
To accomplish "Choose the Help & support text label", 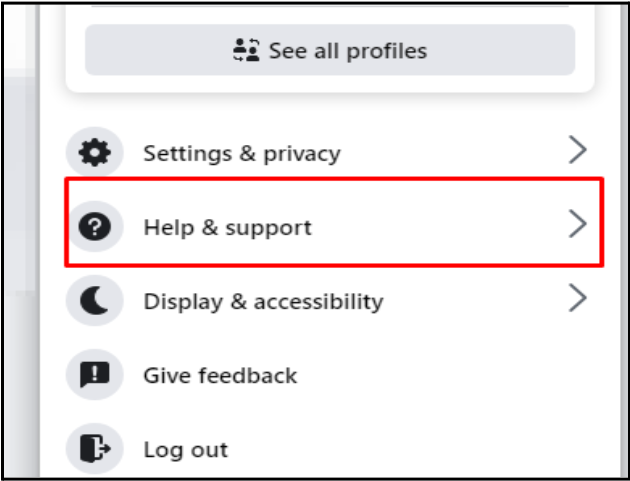I will [228, 228].
